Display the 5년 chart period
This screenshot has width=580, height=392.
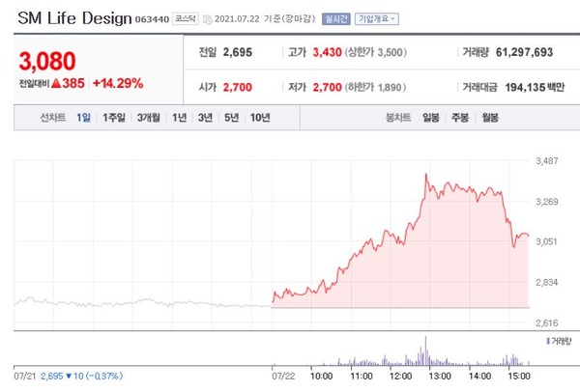point(231,118)
